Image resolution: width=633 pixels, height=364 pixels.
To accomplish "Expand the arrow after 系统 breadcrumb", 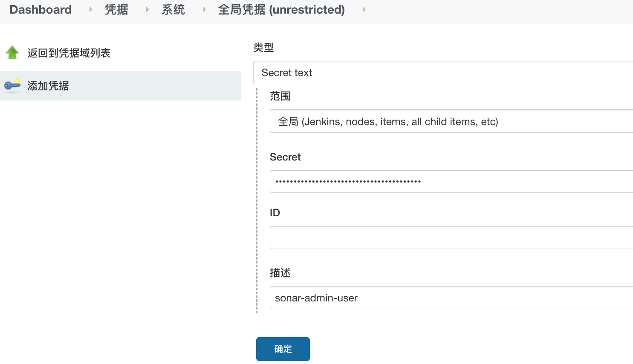I will (x=204, y=9).
